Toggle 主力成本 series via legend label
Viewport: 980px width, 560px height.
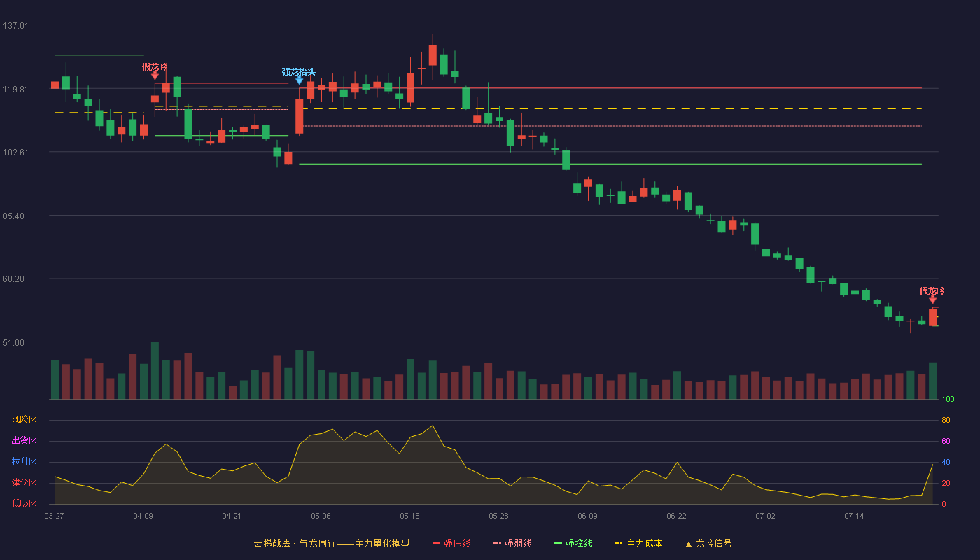tap(644, 543)
